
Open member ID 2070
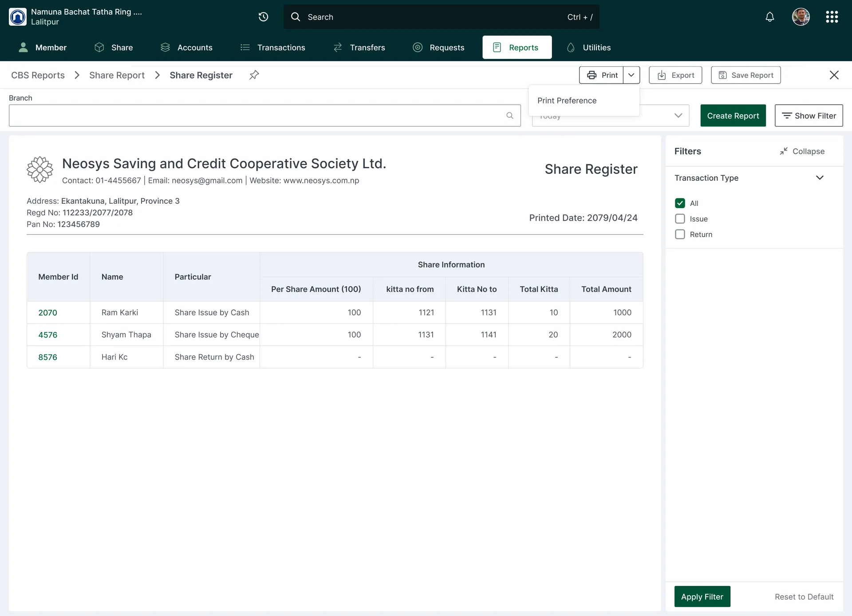point(47,312)
